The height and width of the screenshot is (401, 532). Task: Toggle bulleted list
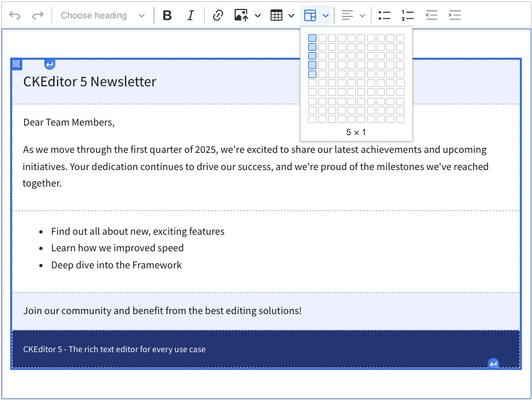384,15
